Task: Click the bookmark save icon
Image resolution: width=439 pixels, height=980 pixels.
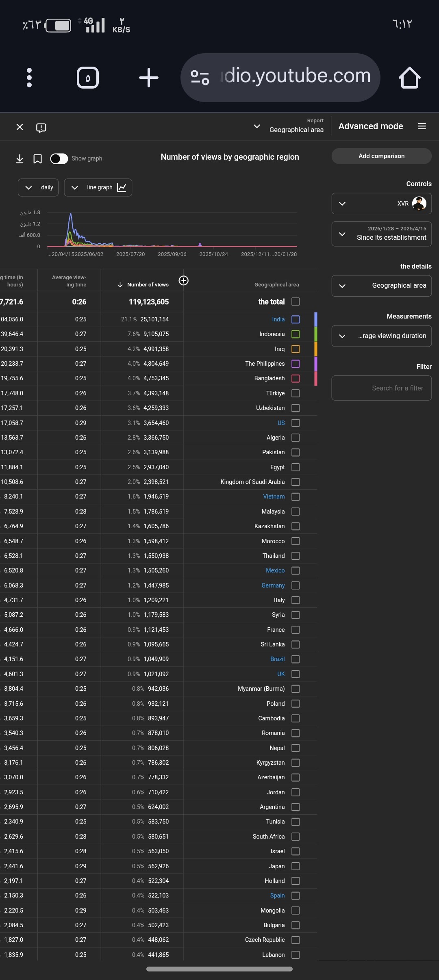Action: click(37, 159)
